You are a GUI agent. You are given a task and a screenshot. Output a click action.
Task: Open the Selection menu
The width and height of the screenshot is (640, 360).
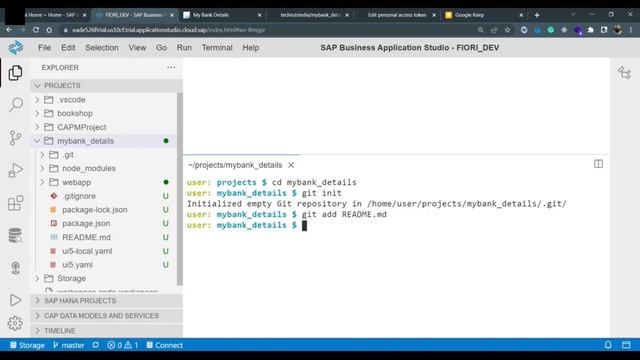click(102, 48)
